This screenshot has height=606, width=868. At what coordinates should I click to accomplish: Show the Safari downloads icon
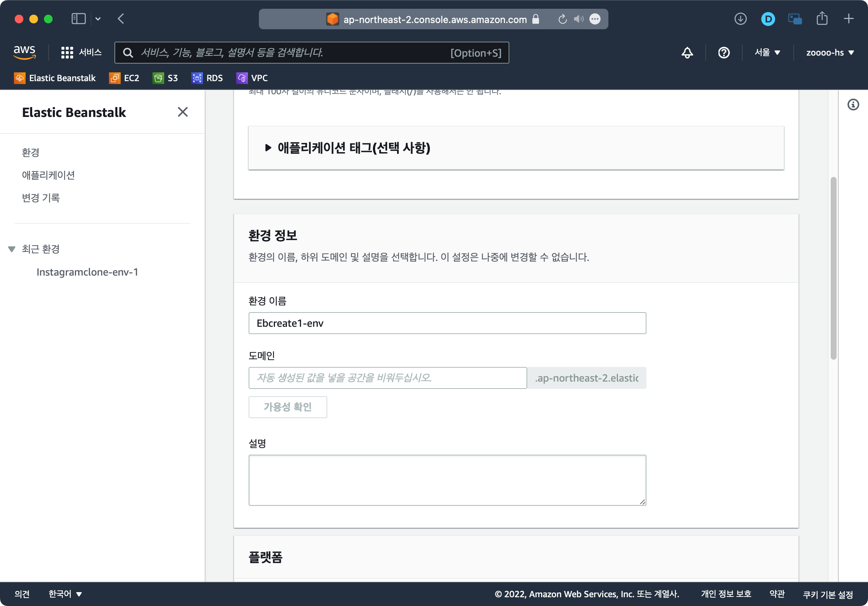[x=740, y=19]
